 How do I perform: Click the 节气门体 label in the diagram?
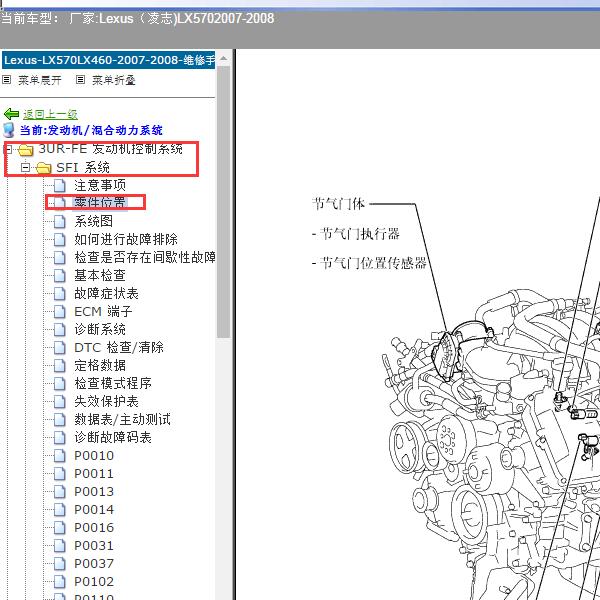338,204
